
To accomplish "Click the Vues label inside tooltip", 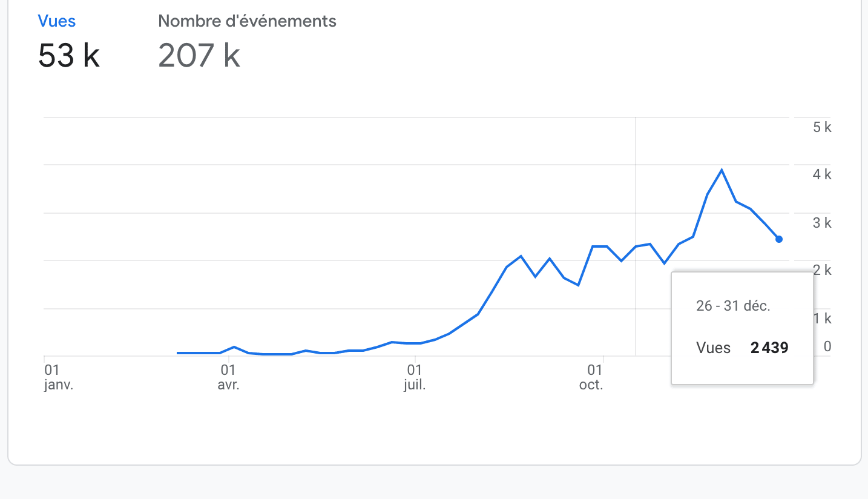I will tap(713, 348).
